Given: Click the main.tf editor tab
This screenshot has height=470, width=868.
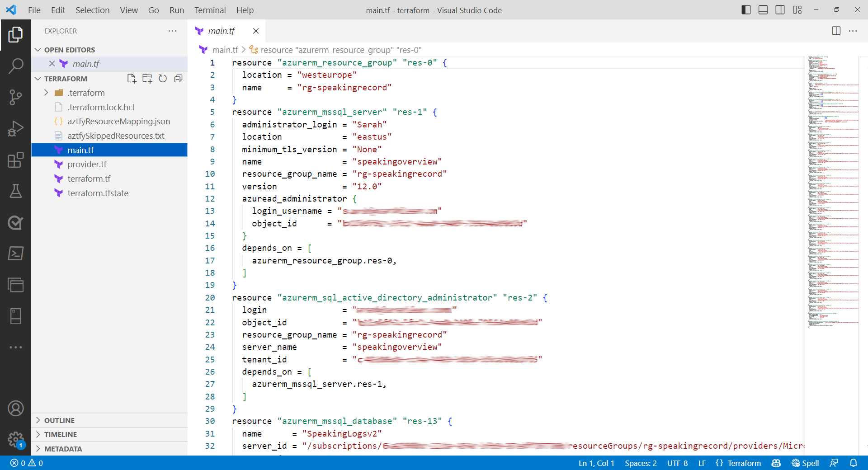Looking at the screenshot, I should [222, 31].
